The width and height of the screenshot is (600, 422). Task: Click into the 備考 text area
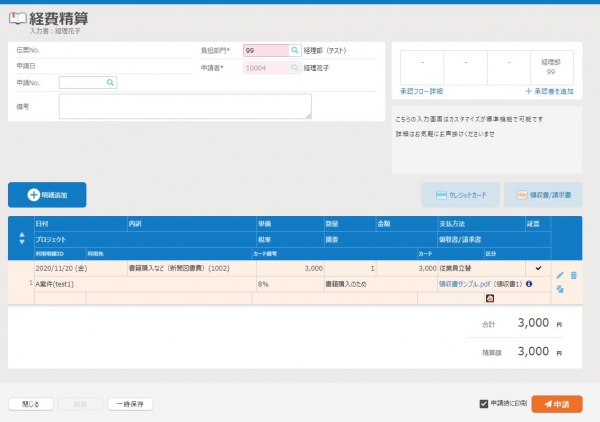185,106
